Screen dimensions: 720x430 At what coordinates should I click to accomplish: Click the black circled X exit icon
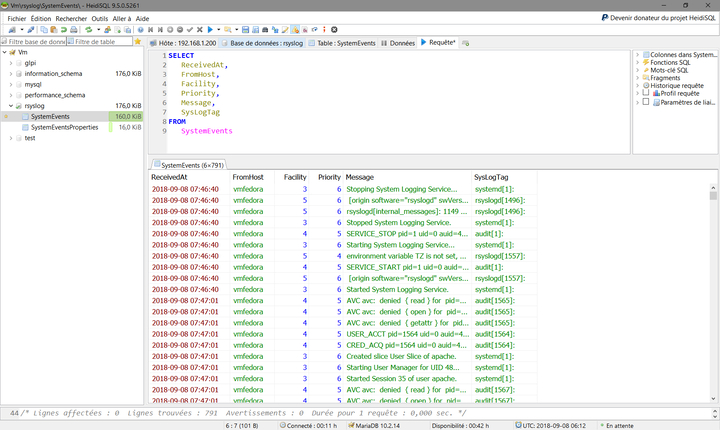click(334, 29)
